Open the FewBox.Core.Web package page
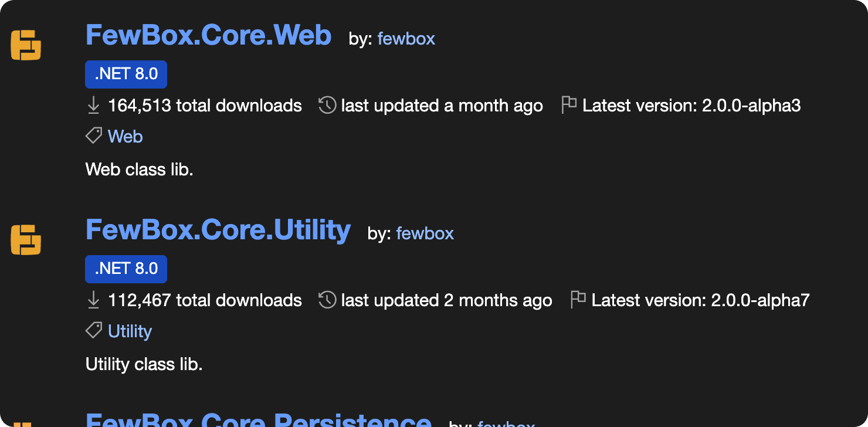 pos(208,35)
